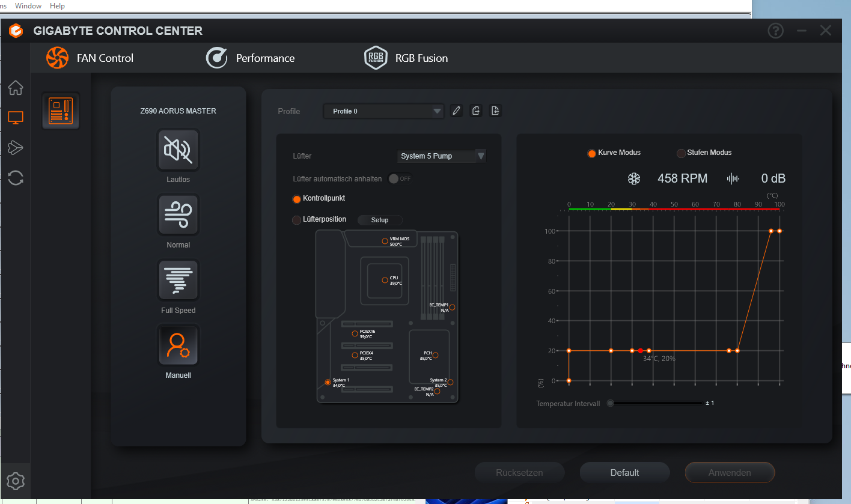Open the Home icon in the sidebar
Viewport: 851px width, 504px height.
click(x=16, y=88)
